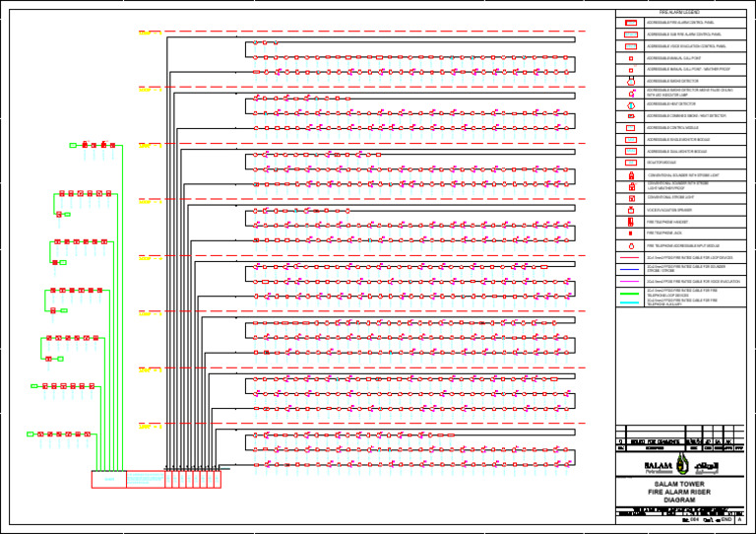This screenshot has width=756, height=534.
Task: Click 'ADDRESSABLE SINGLE MONITOR MODULE' legend text
Action: click(677, 139)
